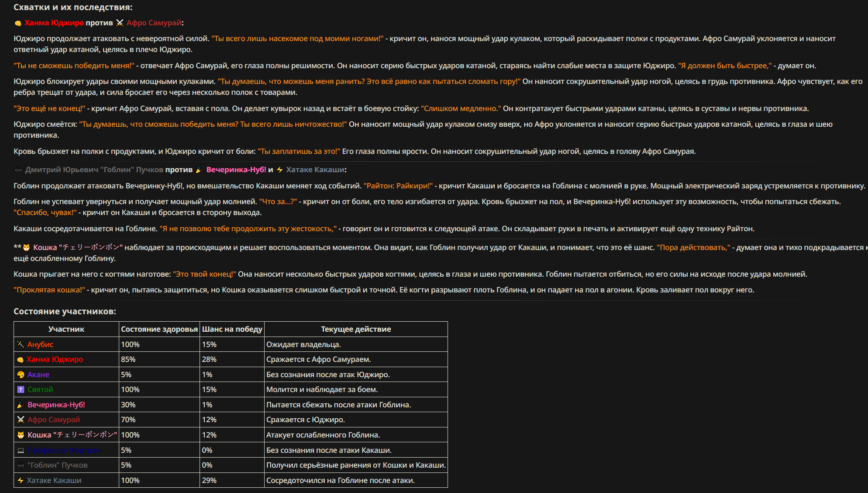Click the glasses icon beside "Гоблин" Пучков in table

(21, 465)
